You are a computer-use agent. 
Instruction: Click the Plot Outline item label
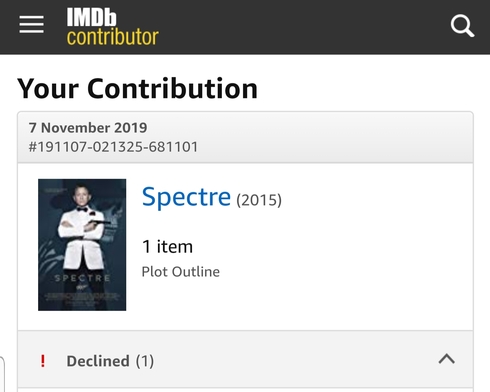pos(181,272)
